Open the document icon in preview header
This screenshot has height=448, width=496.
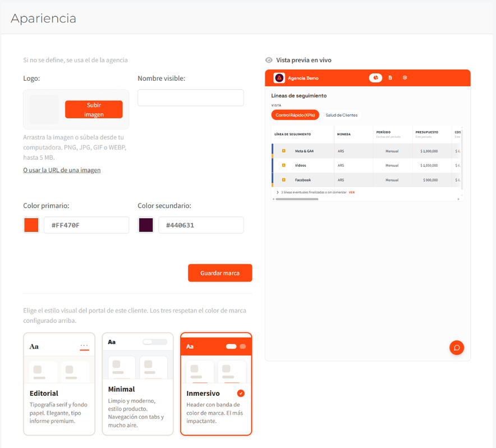click(390, 78)
